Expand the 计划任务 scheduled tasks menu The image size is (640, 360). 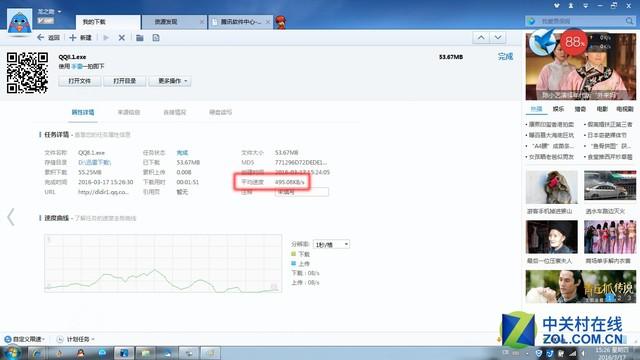tap(76, 339)
